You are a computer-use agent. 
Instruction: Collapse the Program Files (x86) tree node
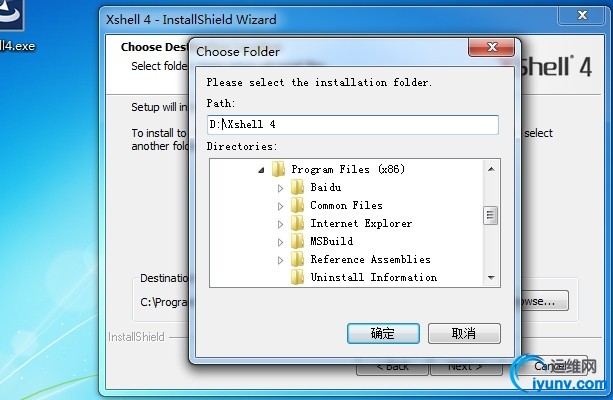261,170
